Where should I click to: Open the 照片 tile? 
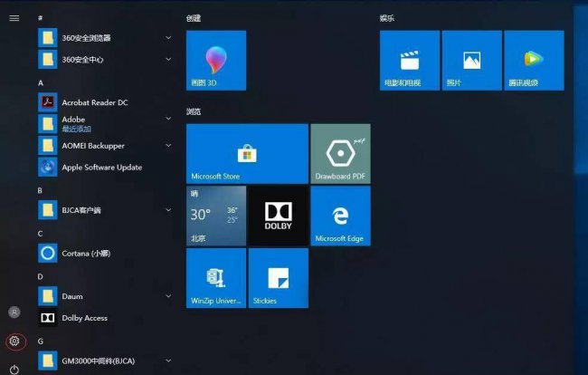point(472,61)
